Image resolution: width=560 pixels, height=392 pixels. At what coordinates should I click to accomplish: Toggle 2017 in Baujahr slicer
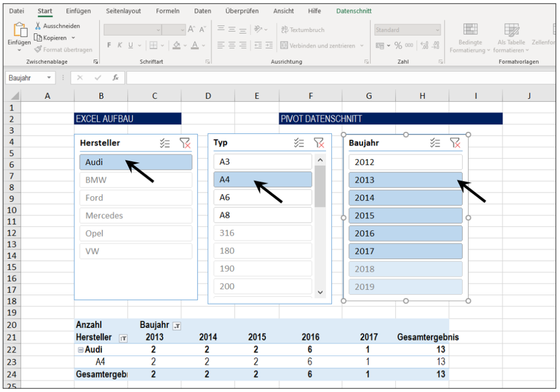405,251
